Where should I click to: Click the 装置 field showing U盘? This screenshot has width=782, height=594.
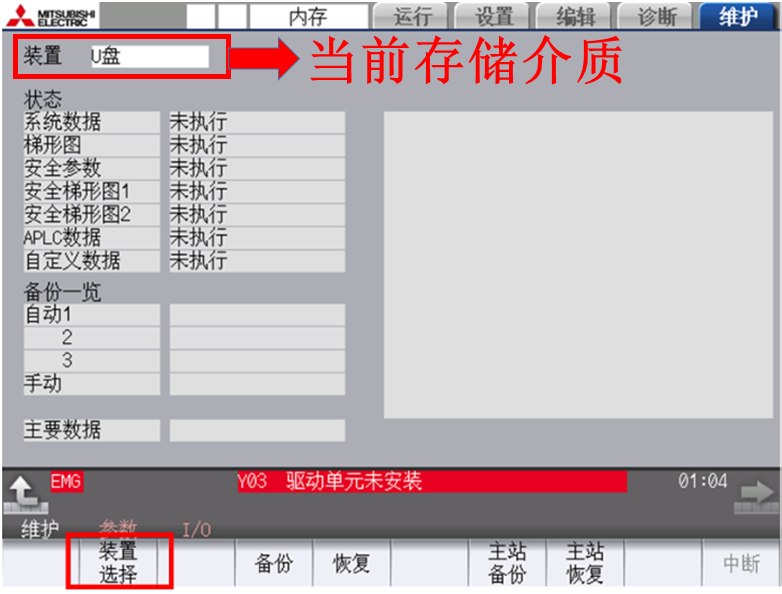click(148, 57)
